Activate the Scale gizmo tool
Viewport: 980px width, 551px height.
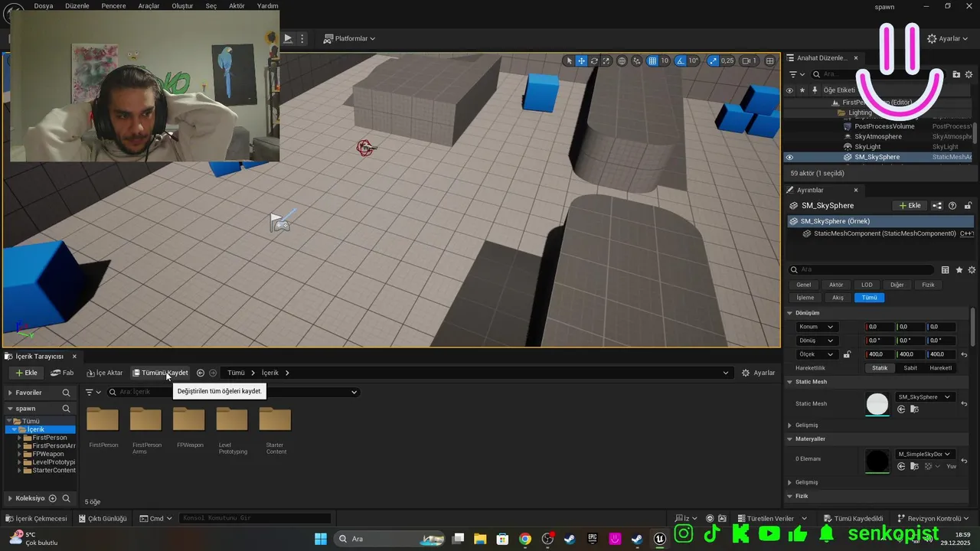[x=606, y=61]
